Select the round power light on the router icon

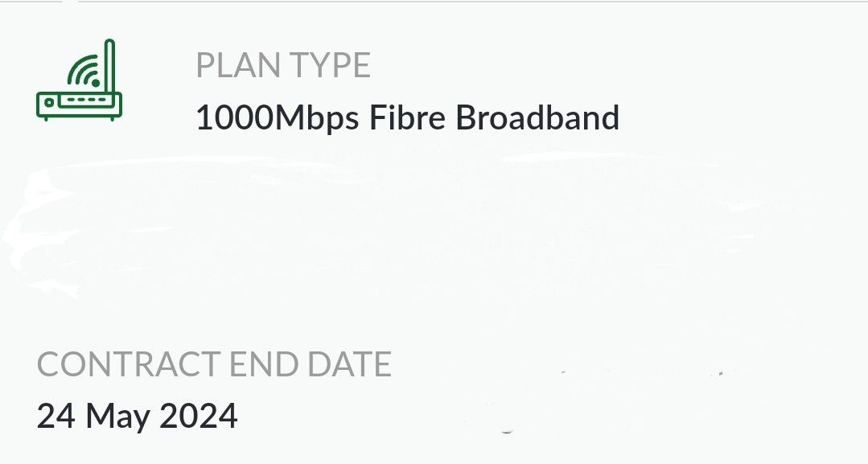point(49,102)
